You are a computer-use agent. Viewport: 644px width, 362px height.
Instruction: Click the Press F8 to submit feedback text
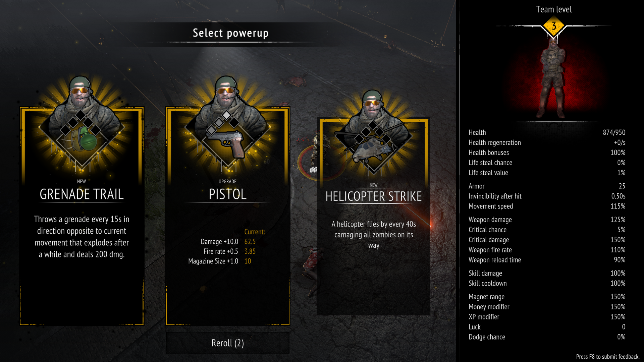608,357
